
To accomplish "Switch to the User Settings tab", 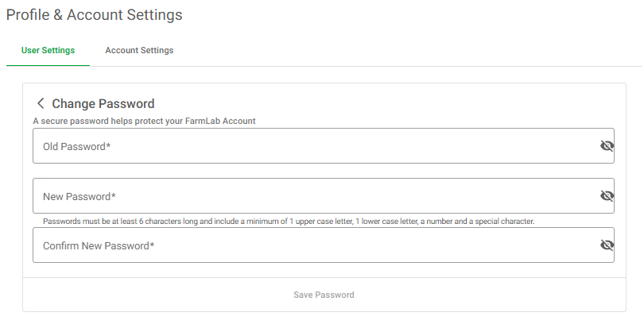I will tap(48, 50).
